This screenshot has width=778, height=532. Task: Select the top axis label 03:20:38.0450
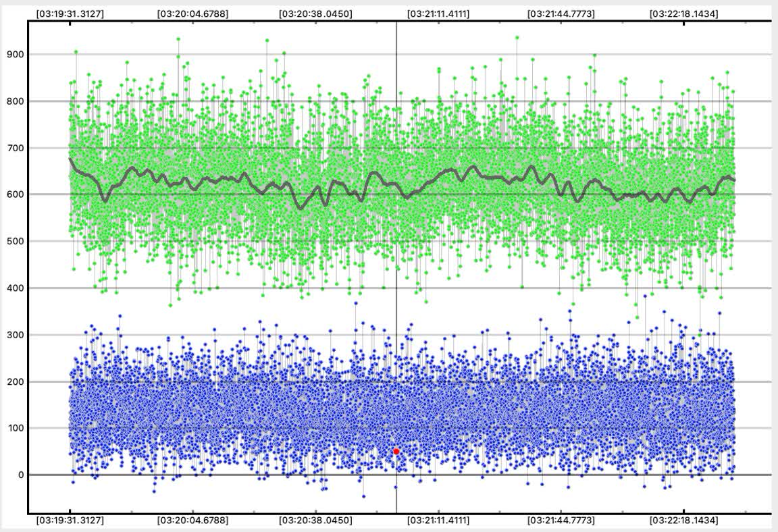click(315, 14)
